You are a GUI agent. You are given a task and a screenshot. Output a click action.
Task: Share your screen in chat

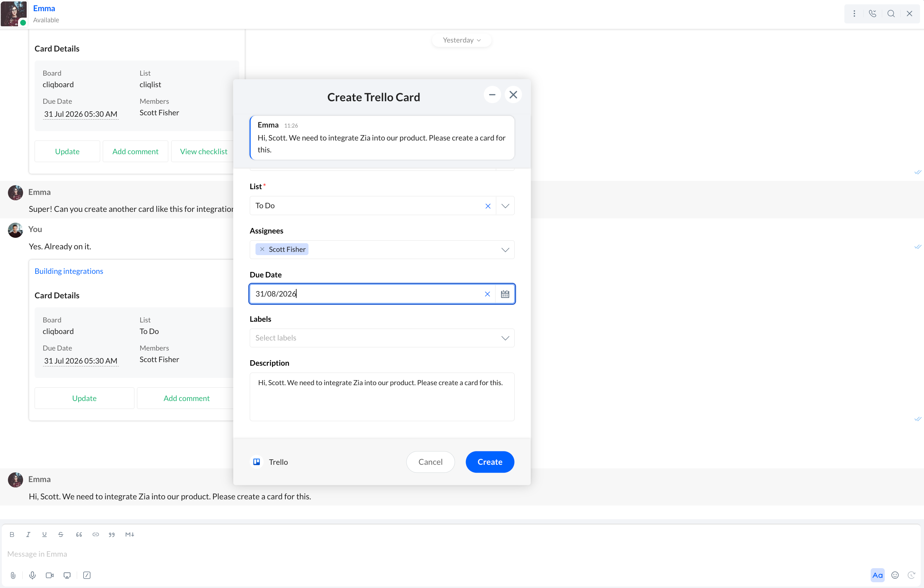(67, 575)
